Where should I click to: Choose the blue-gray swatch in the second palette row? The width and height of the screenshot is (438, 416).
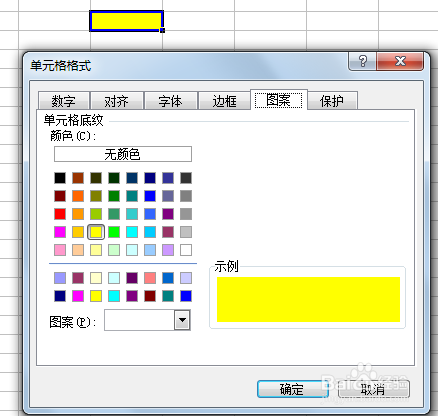point(168,196)
